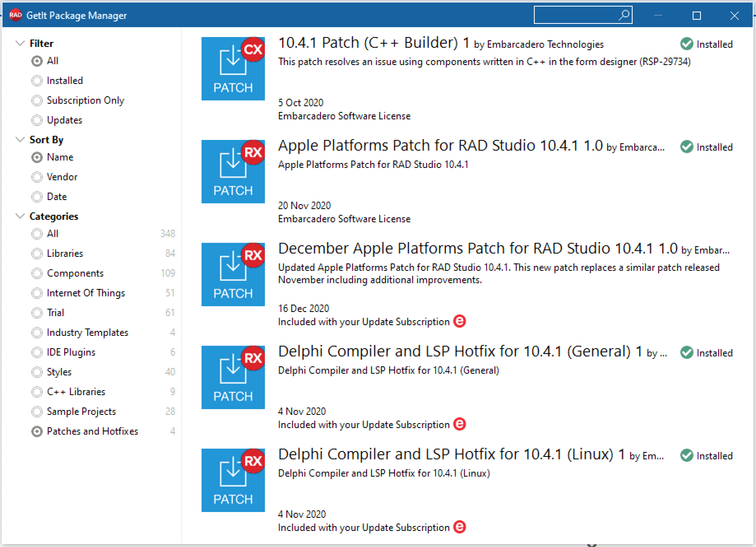This screenshot has height=547, width=756.
Task: Select the Libraries category
Action: click(37, 254)
